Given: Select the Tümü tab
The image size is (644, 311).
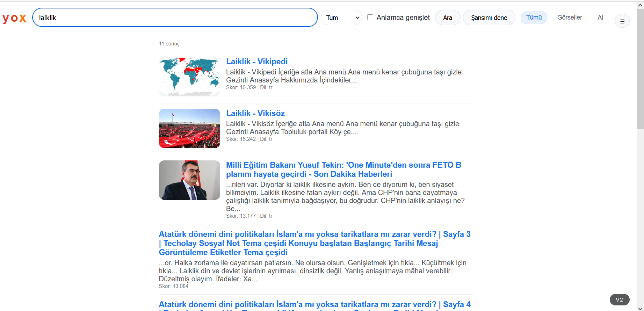Looking at the screenshot, I should coord(534,17).
